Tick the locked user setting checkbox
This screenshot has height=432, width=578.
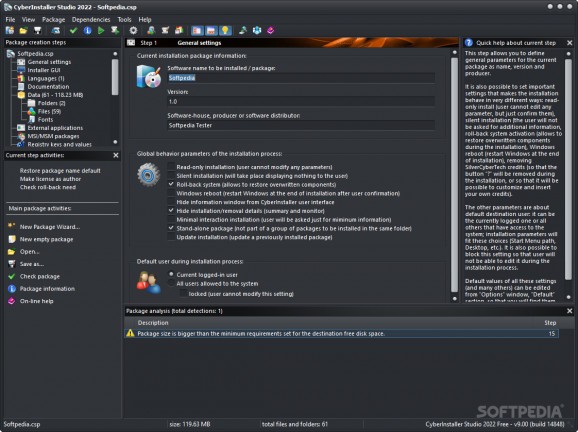[x=183, y=294]
